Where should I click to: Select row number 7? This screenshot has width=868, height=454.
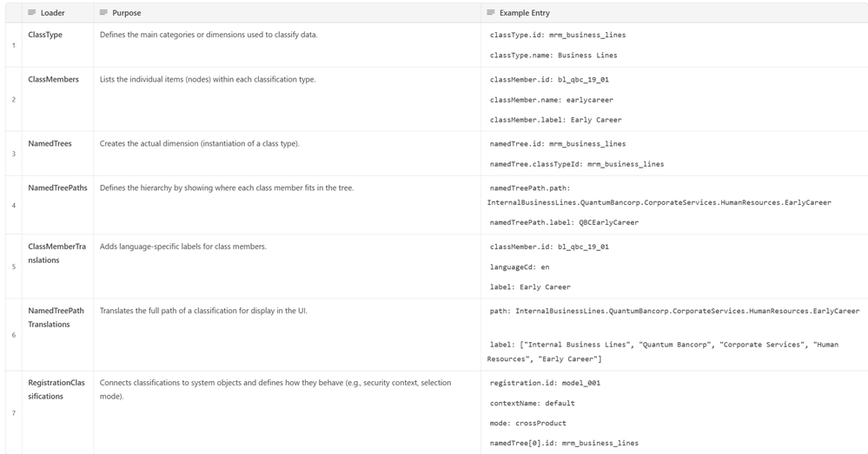(13, 412)
